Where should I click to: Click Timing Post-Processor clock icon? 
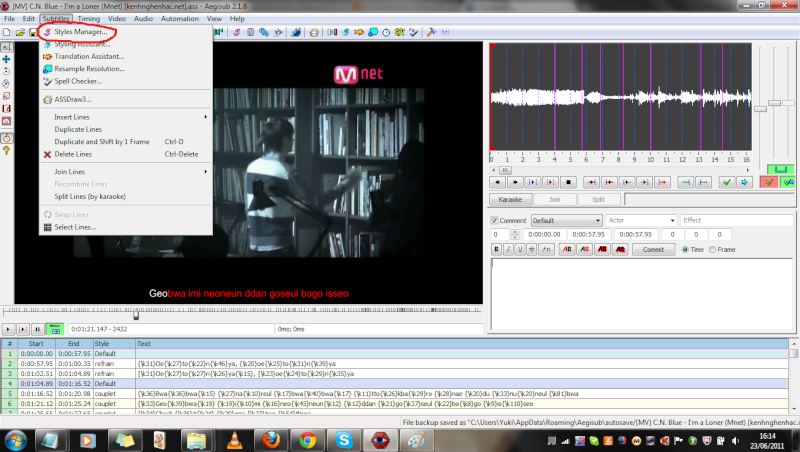coord(386,32)
